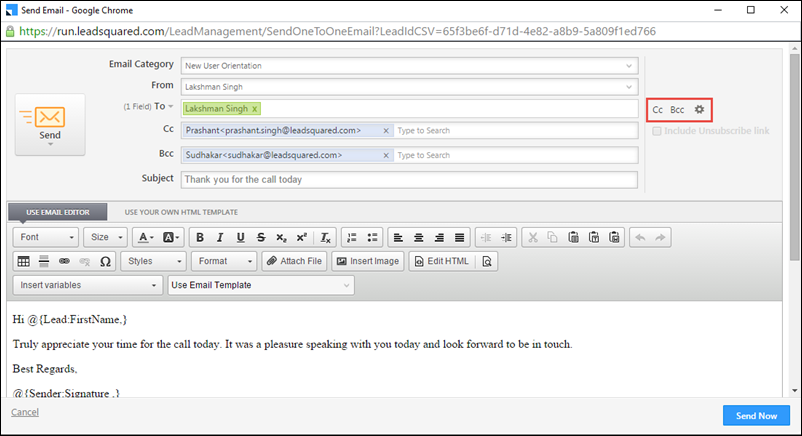802x436 pixels.
Task: Cut the selected text
Action: [533, 237]
